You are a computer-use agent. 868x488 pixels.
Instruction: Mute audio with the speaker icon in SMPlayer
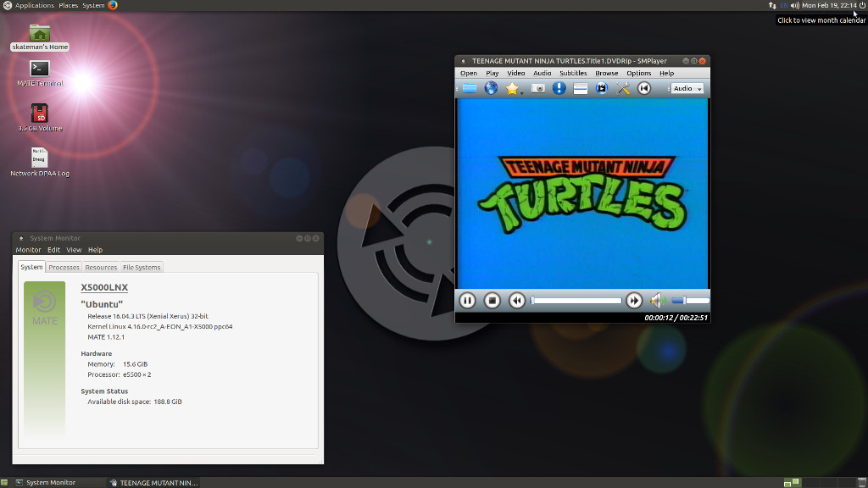[657, 301]
